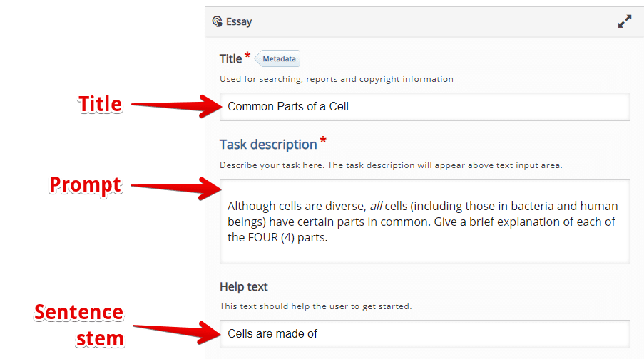This screenshot has width=644, height=359.
Task: Click the red Sentence stem annotation label
Action: (79, 326)
